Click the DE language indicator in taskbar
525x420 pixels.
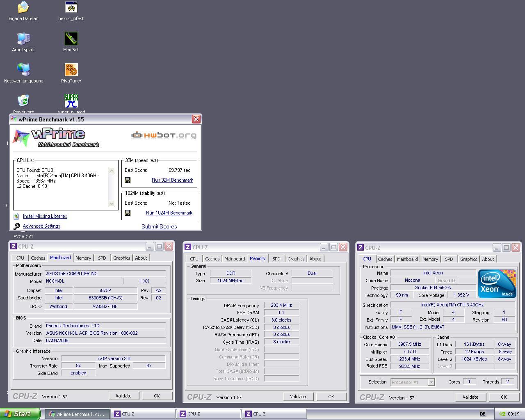click(483, 414)
